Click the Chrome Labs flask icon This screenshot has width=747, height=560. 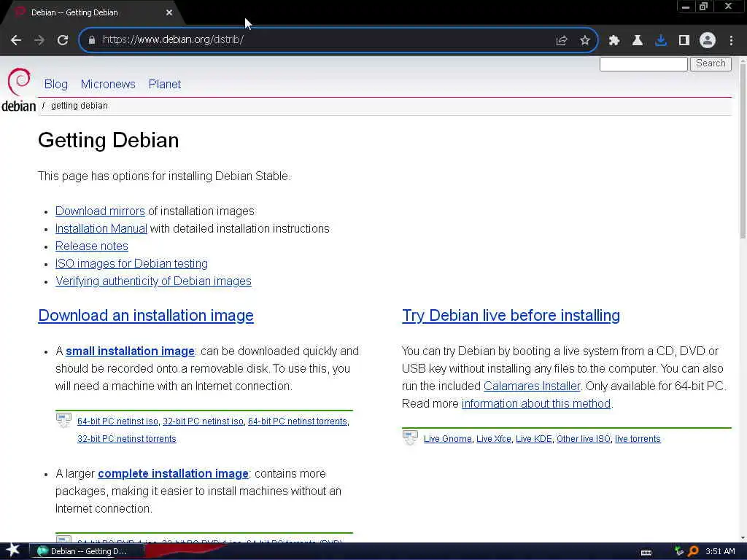(638, 41)
